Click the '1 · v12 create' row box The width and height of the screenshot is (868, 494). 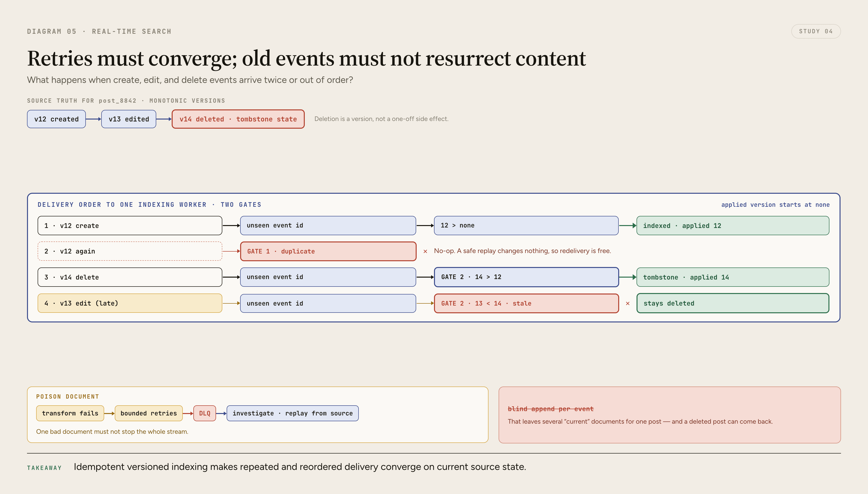pyautogui.click(x=130, y=226)
